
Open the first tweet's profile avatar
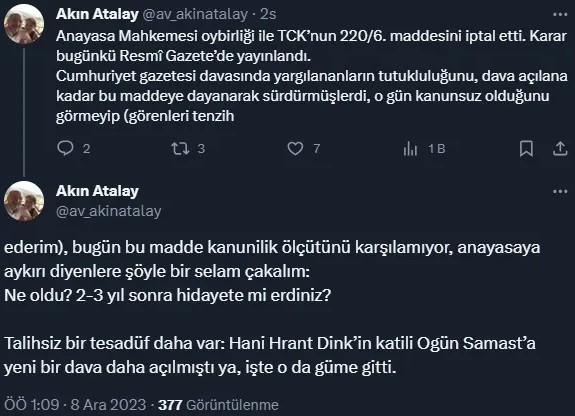pyautogui.click(x=24, y=24)
